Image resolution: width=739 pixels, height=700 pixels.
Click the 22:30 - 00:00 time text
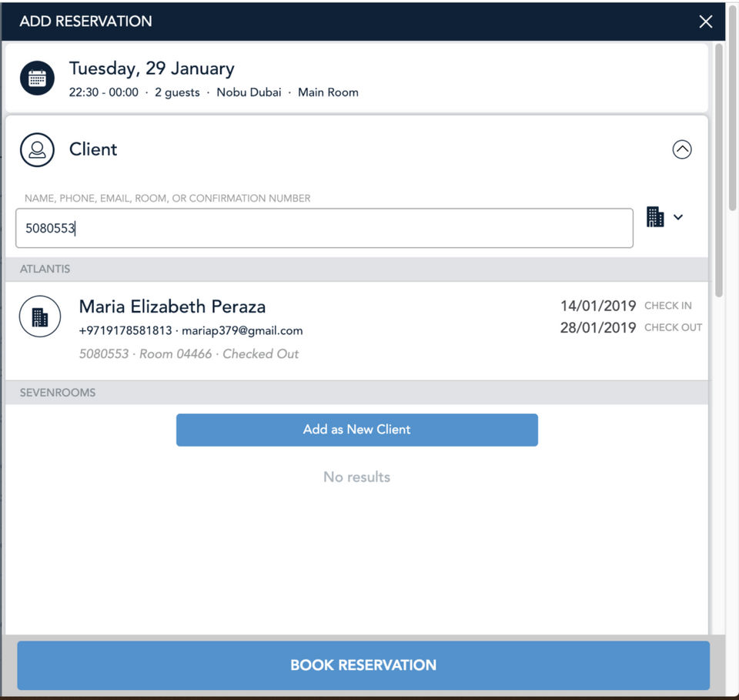[x=104, y=92]
